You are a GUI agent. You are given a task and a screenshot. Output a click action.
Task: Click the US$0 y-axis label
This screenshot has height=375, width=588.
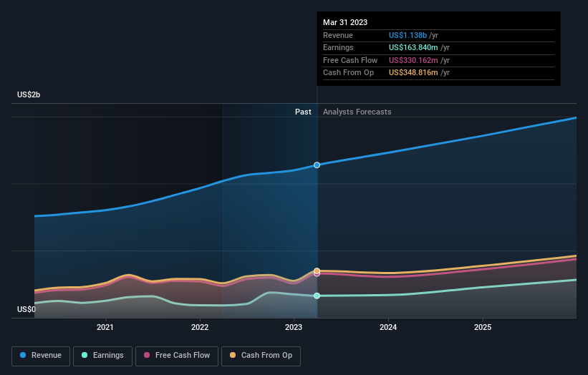[26, 309]
